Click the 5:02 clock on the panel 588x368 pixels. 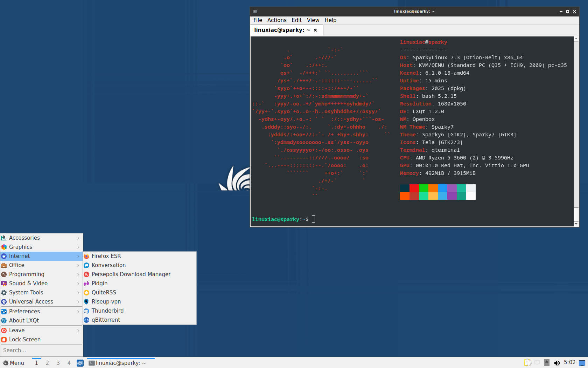[x=569, y=362]
